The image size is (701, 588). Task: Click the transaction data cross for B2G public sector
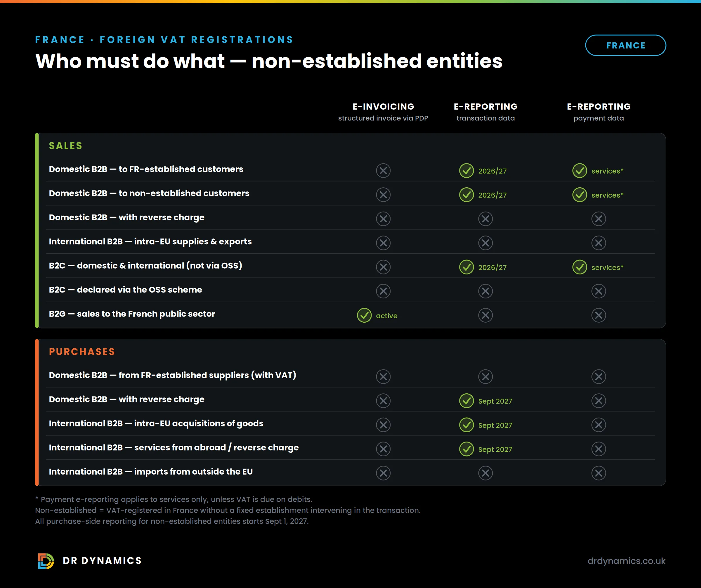(x=485, y=315)
